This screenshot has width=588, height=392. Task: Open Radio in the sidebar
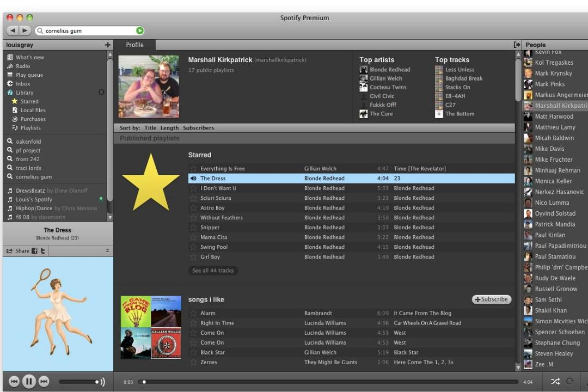click(x=22, y=66)
